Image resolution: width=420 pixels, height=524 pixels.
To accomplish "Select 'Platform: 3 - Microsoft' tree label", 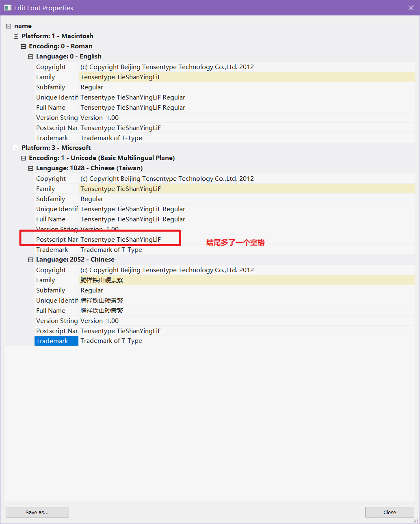I will click(56, 148).
